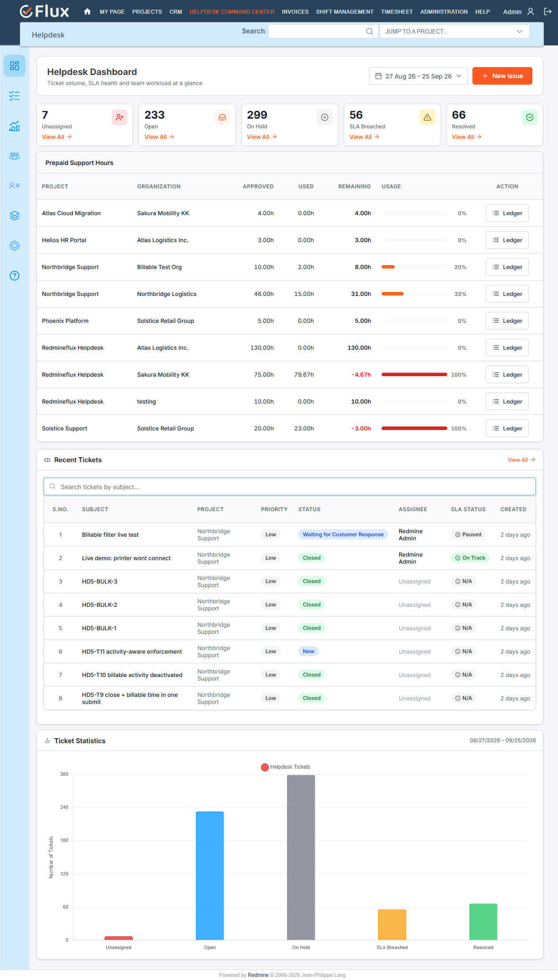Open the Timesheet menu item
The width and height of the screenshot is (558, 980).
click(397, 11)
